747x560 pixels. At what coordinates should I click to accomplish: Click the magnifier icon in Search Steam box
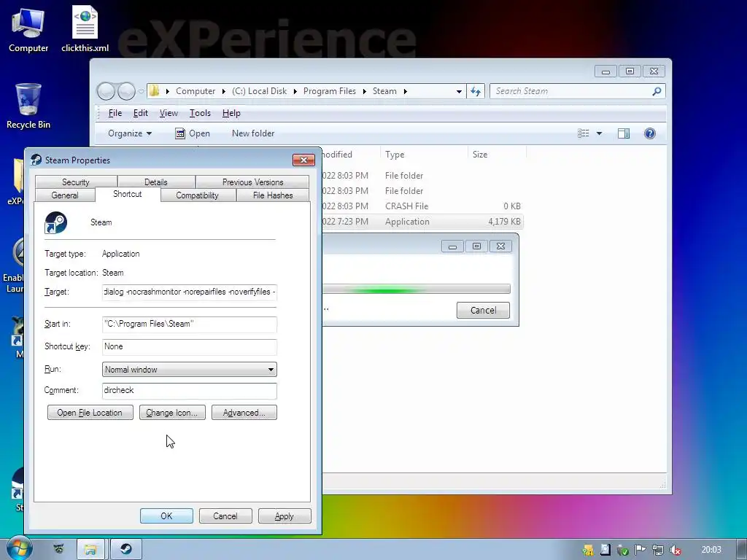(x=657, y=91)
